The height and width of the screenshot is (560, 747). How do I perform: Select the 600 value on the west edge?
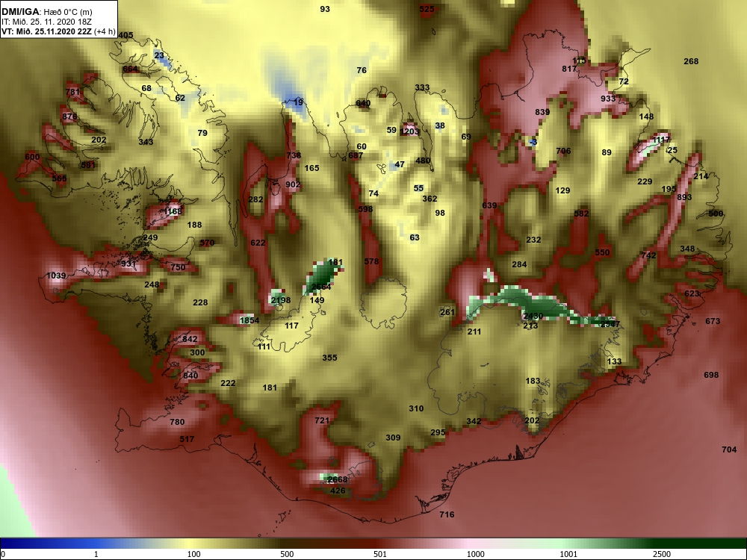pos(32,157)
